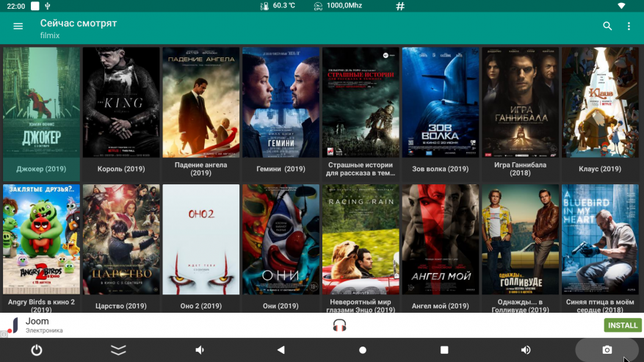Open the Джокер (2019) poster
644x362 pixels.
[41, 102]
